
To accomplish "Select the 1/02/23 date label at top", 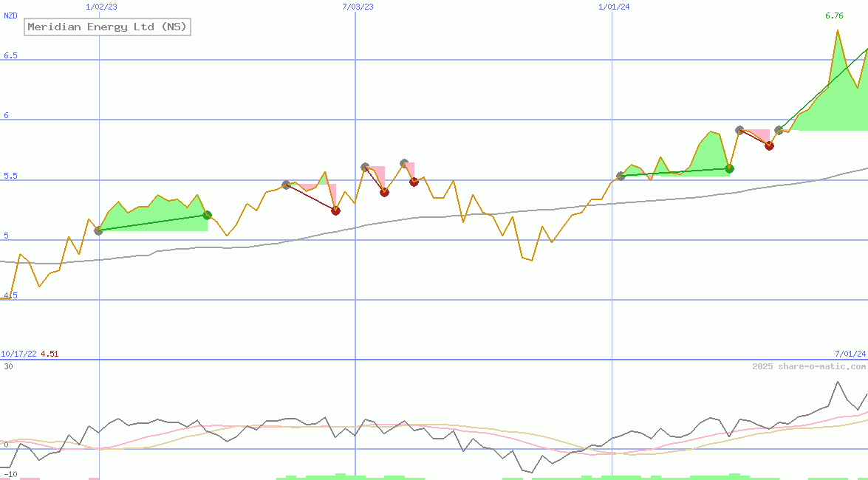I will point(101,7).
